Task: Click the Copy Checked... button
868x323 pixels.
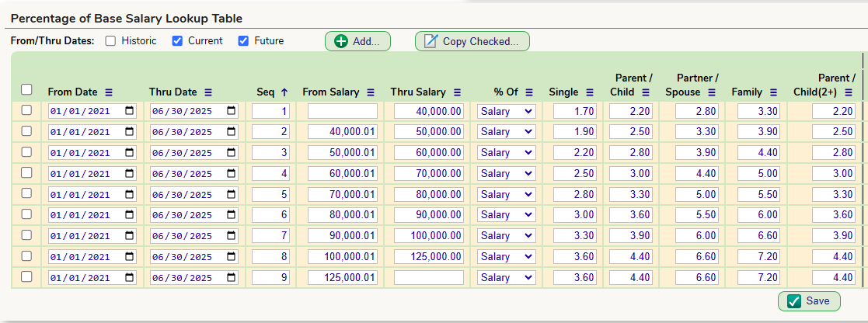Action: click(472, 41)
